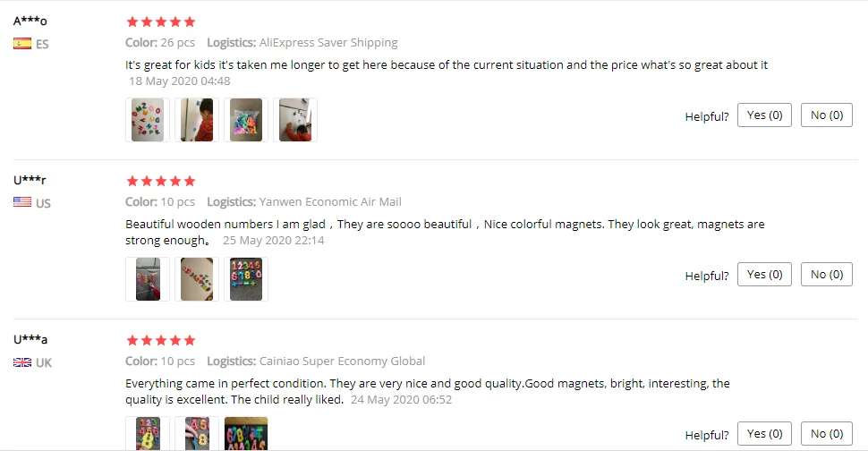Click the US flag icon under U***r
The height and width of the screenshot is (451, 868).
(22, 202)
